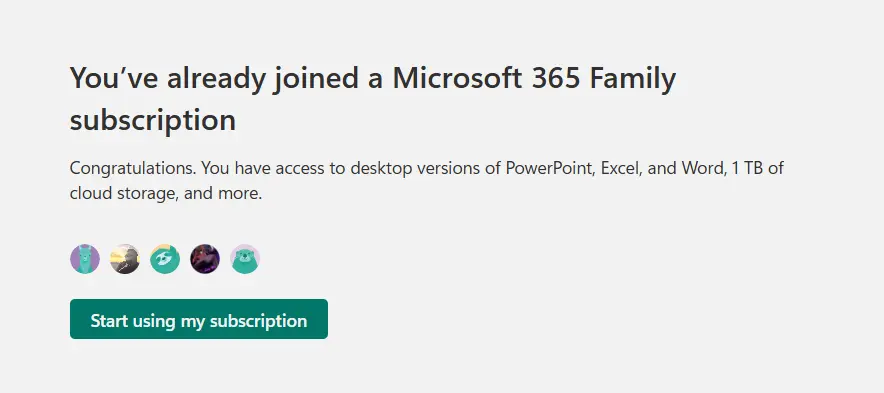Click the 'Microsoft 365 Family' heading text
The width and height of the screenshot is (884, 393).
click(x=534, y=78)
